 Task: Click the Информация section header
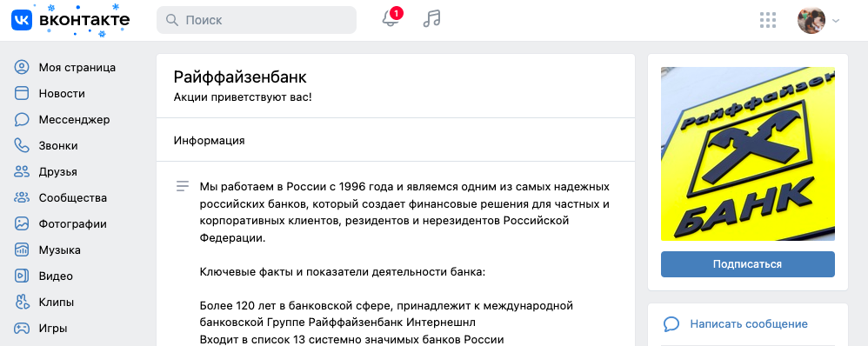click(210, 141)
